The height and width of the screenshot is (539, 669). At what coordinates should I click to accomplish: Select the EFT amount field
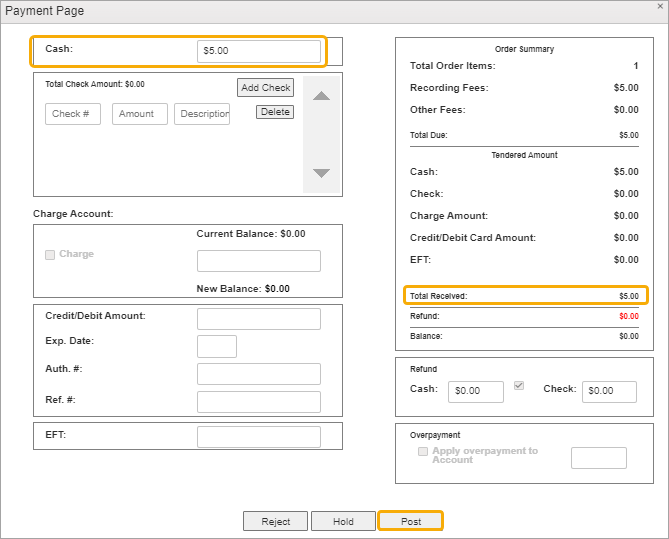pos(258,437)
